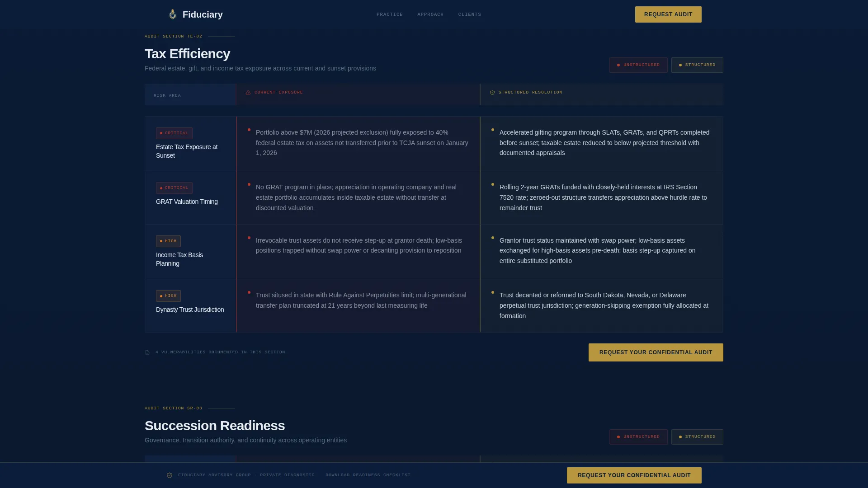
Task: Click exposure text starting 'Irrevocable trust assets'
Action: pyautogui.click(x=359, y=245)
